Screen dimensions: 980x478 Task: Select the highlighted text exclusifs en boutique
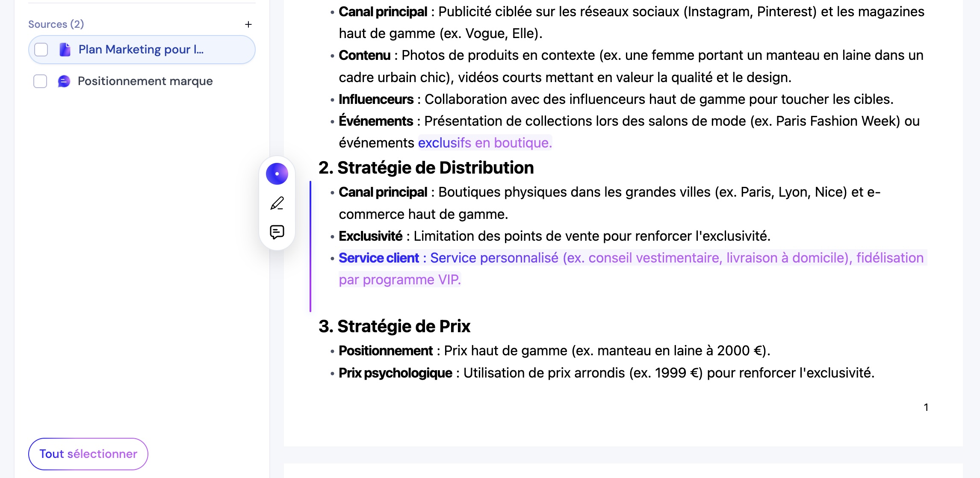click(485, 143)
